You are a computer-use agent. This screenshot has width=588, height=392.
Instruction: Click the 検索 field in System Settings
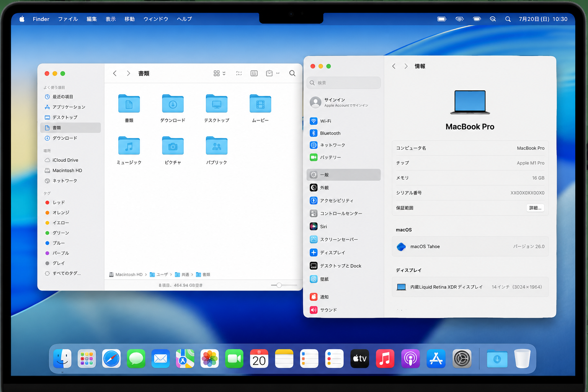[x=344, y=83]
